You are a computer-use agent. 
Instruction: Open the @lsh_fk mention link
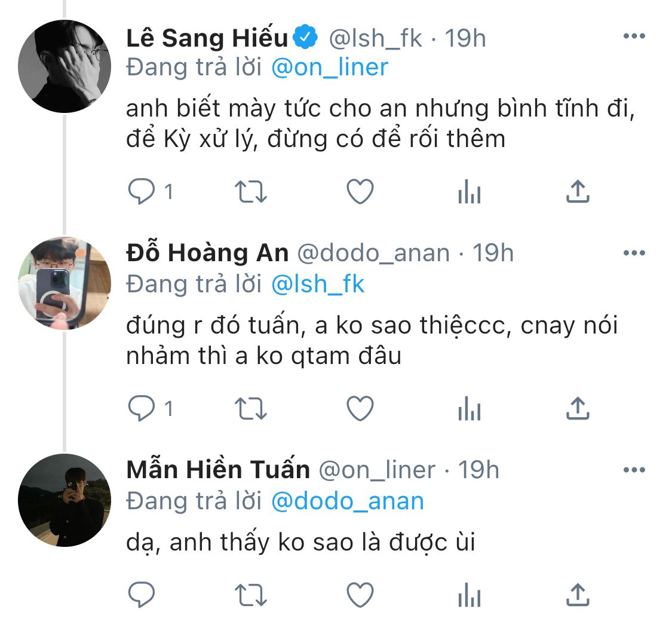[x=317, y=284]
